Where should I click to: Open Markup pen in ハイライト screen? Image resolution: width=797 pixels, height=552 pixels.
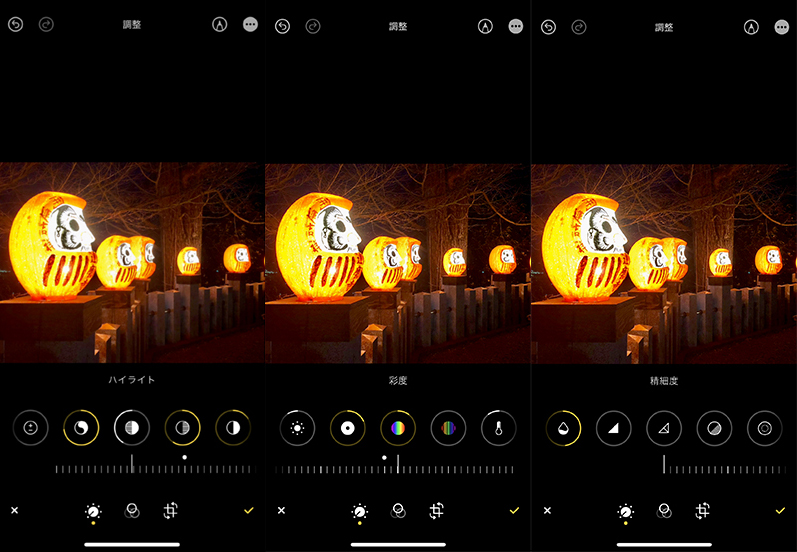pos(220,24)
